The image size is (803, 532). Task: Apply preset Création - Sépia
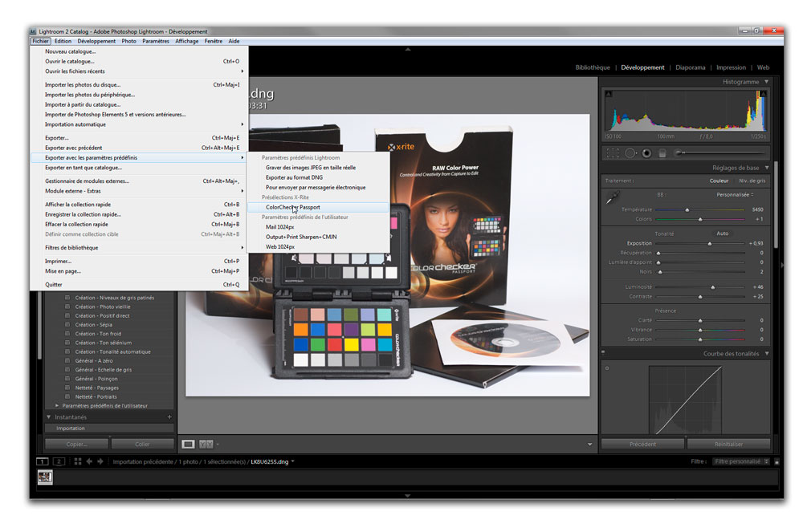(x=94, y=325)
